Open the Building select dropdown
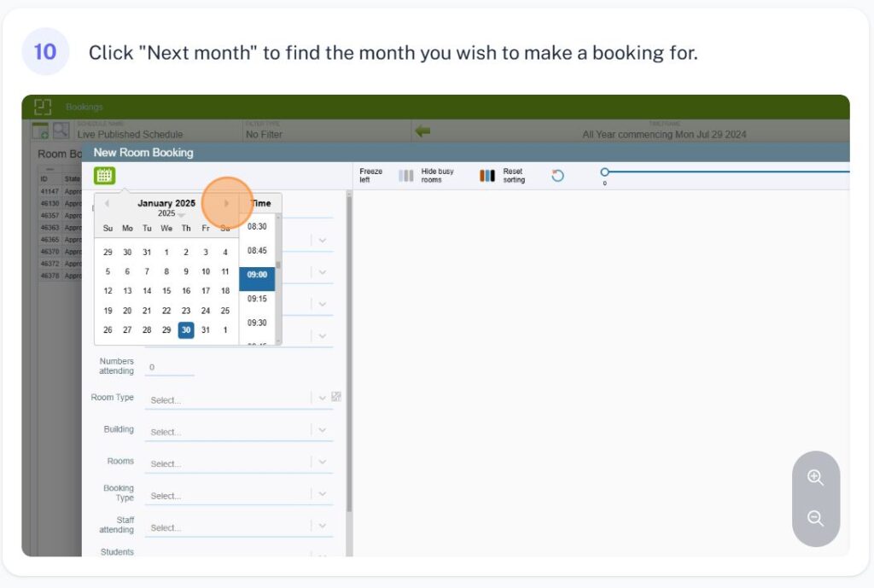This screenshot has height=588, width=874. pyautogui.click(x=322, y=430)
